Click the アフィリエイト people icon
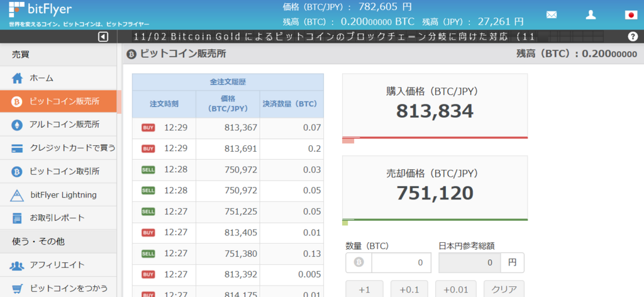 17,266
